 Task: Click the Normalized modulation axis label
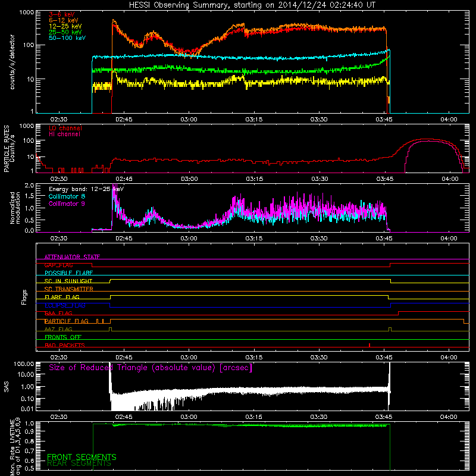[x=15, y=208]
